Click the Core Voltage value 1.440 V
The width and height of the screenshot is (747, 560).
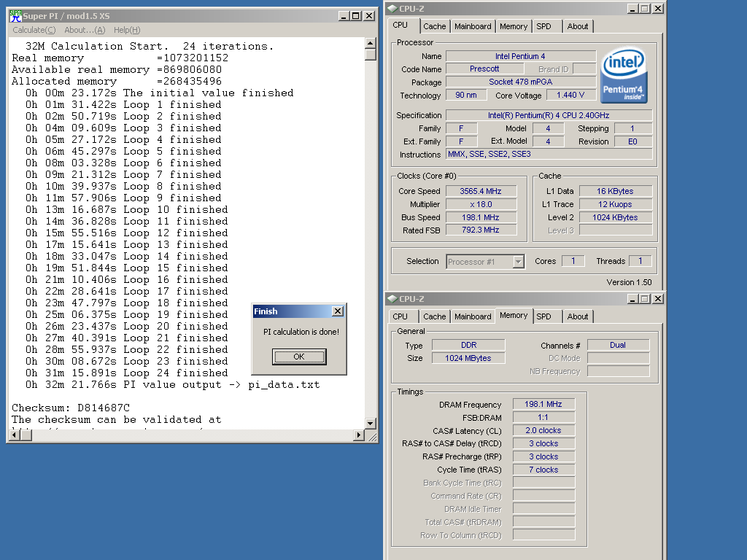pos(570,95)
